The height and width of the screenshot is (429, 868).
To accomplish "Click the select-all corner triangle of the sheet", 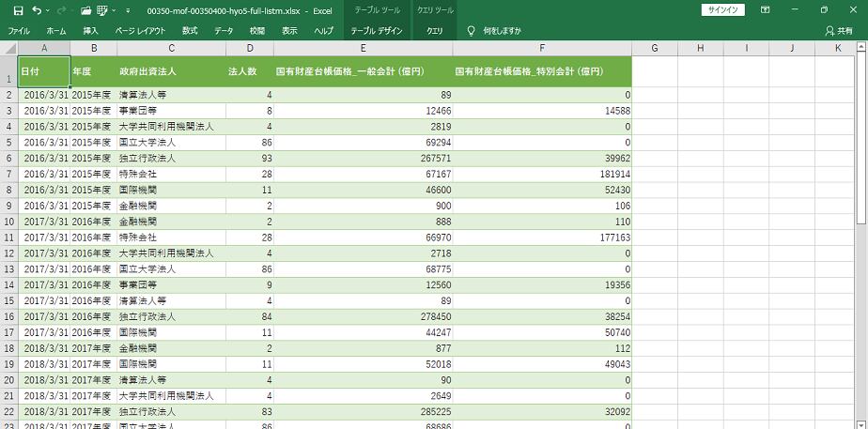I will [x=8, y=48].
